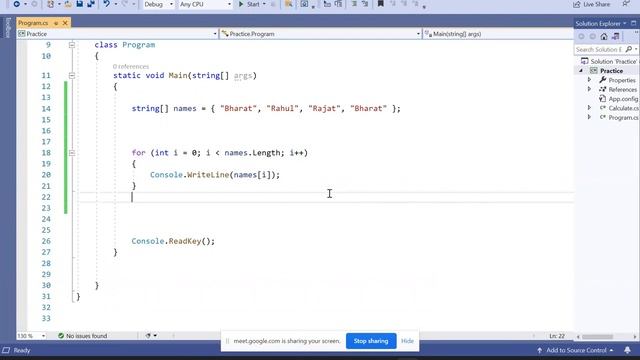
Task: Open the Solution Explorer window options dropdown
Action: coord(624,23)
